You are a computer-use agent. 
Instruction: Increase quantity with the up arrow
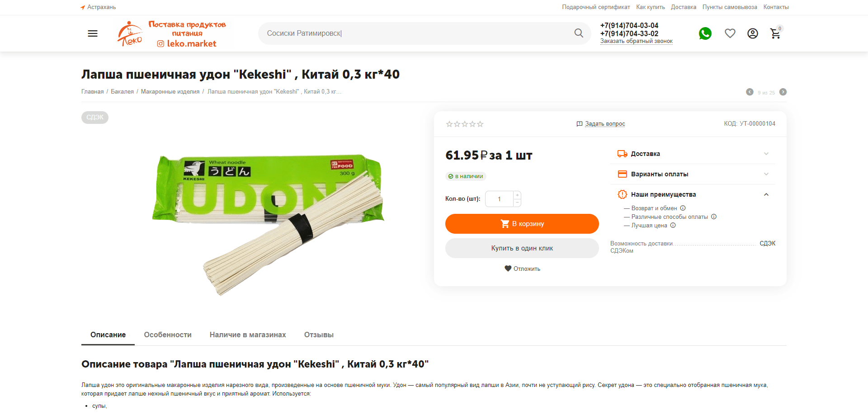click(517, 195)
